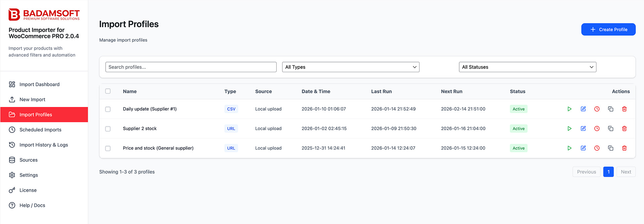Open the All Types filter dropdown
644x224 pixels.
click(x=351, y=67)
